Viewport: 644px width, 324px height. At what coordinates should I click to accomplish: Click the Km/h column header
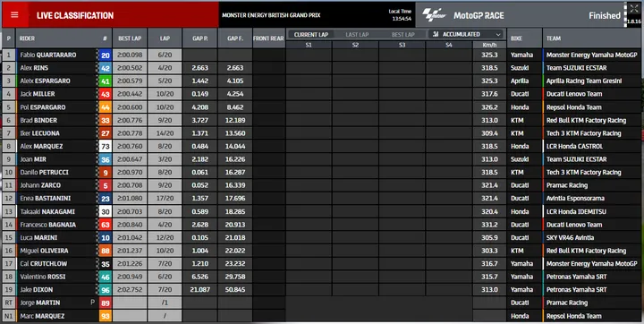click(x=489, y=45)
